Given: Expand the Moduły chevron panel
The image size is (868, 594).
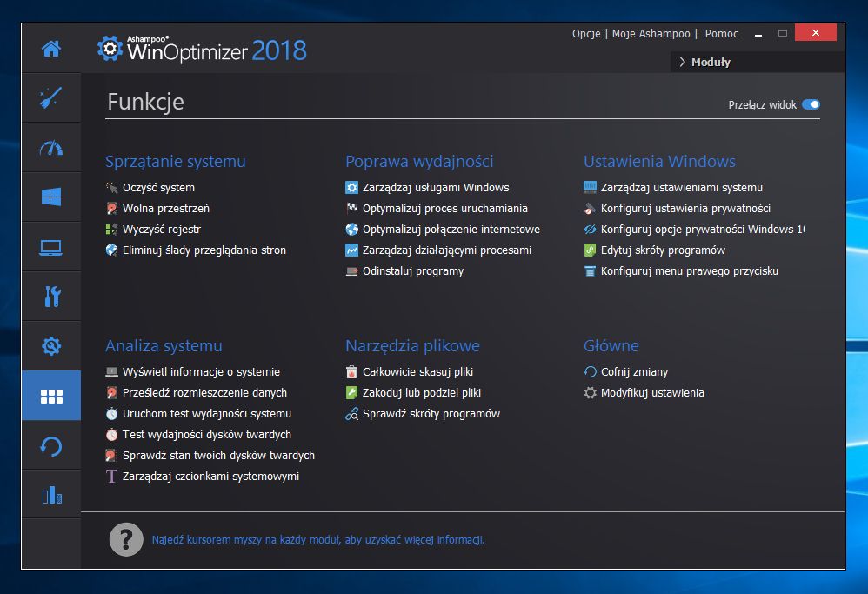Looking at the screenshot, I should click(704, 62).
